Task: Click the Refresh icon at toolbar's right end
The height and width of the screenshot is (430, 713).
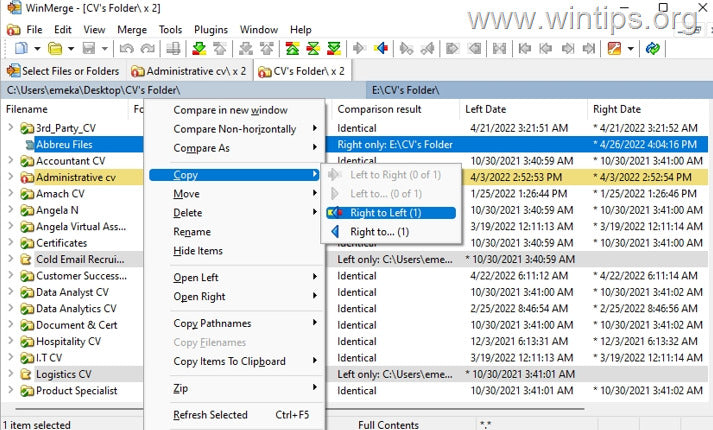Action: (x=653, y=48)
